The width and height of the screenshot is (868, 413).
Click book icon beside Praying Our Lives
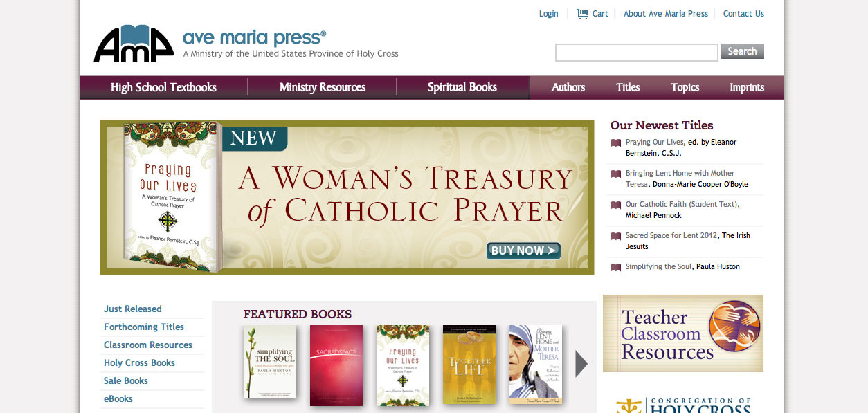pyautogui.click(x=616, y=143)
